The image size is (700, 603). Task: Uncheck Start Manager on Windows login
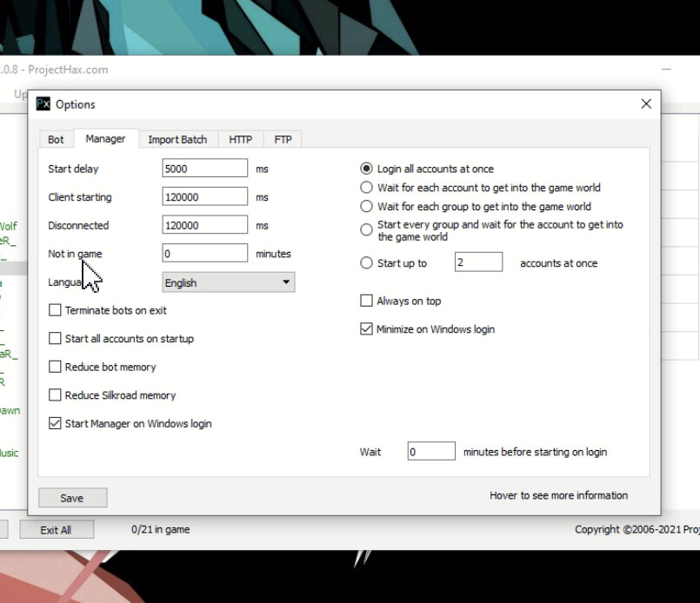pyautogui.click(x=56, y=424)
